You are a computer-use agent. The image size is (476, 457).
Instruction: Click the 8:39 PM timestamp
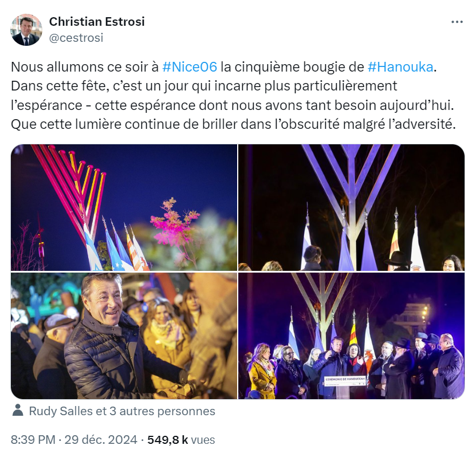point(33,440)
